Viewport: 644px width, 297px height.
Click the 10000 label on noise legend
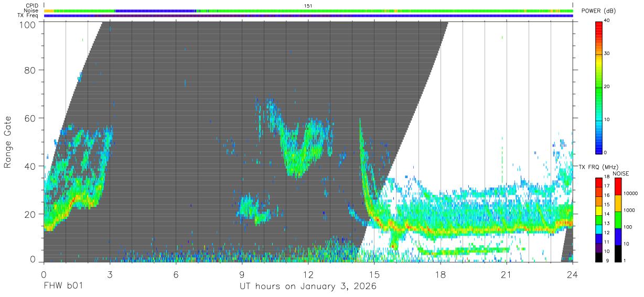click(x=631, y=193)
